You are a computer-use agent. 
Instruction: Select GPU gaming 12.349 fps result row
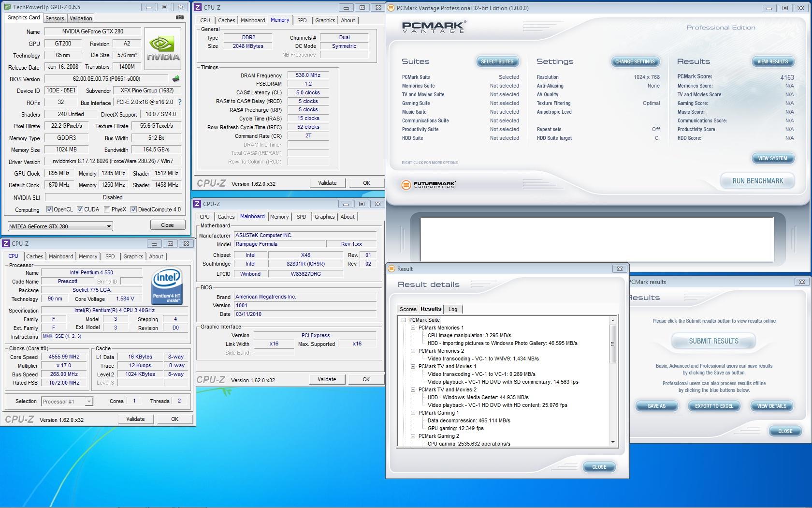click(x=455, y=428)
